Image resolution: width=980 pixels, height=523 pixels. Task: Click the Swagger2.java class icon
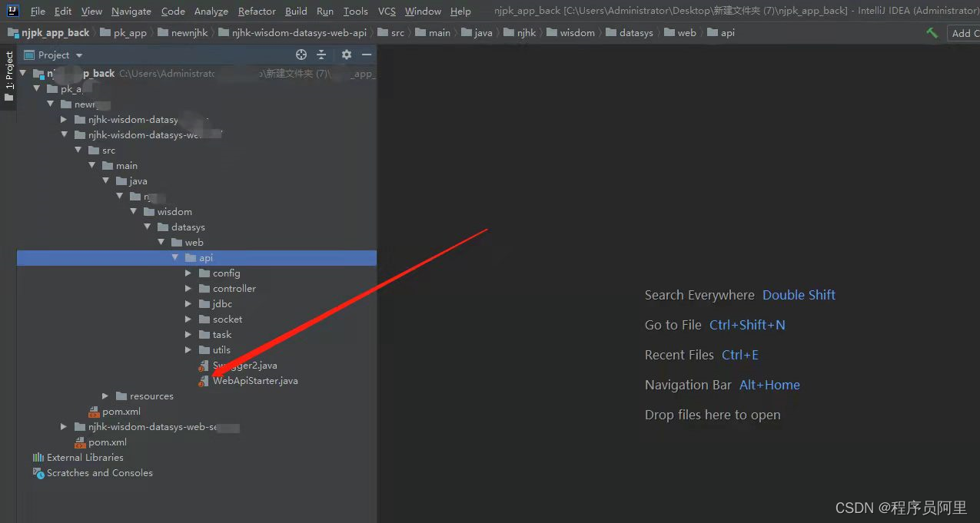pos(204,366)
